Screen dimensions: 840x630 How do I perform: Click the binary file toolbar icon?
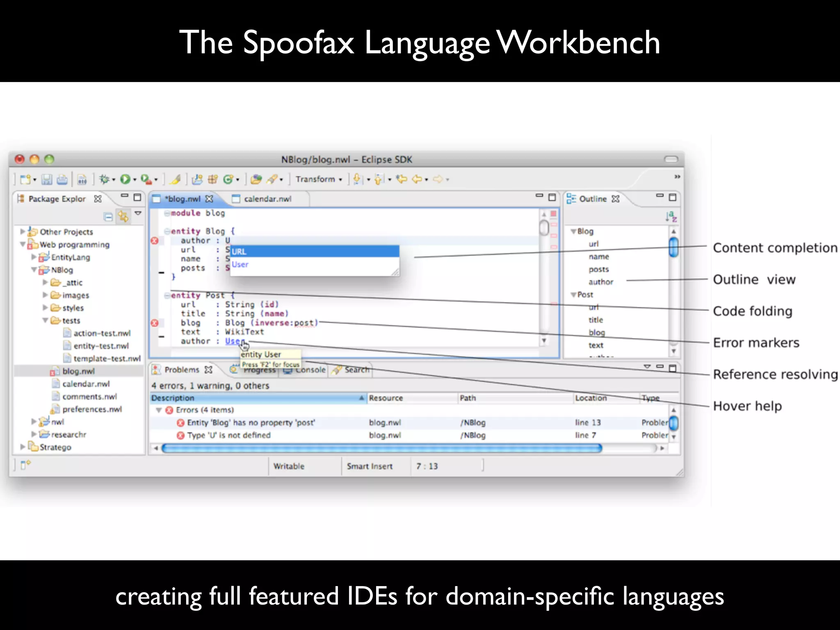[x=82, y=179]
